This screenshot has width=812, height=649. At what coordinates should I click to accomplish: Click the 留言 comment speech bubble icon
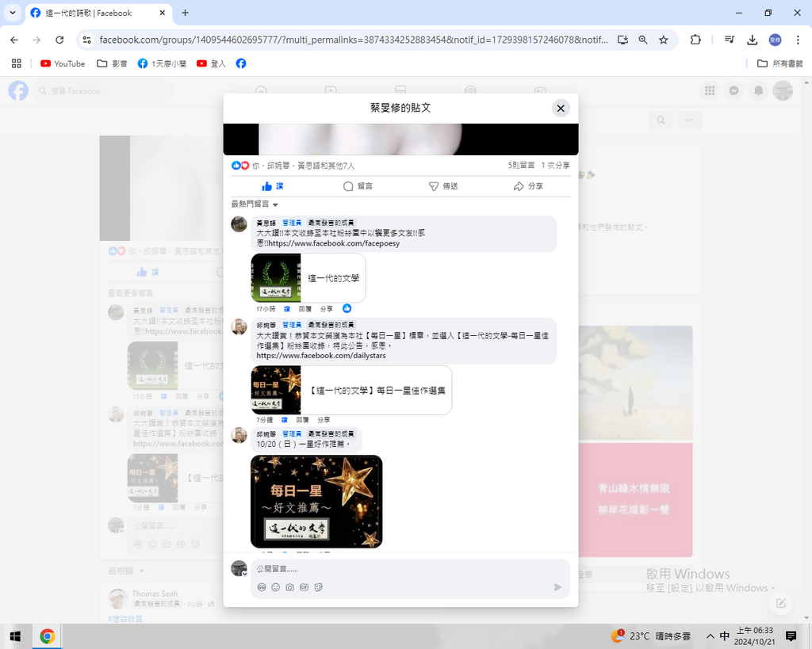click(x=348, y=186)
